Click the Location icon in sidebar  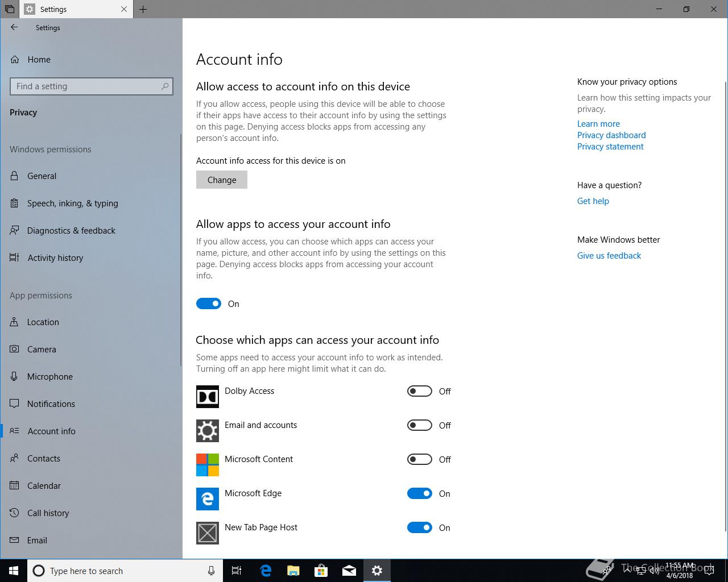click(15, 322)
